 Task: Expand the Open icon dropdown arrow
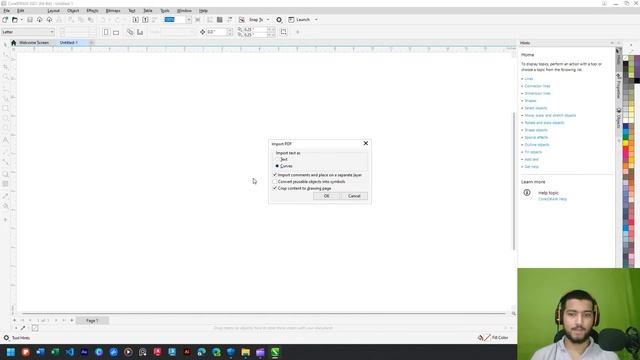[21, 20]
